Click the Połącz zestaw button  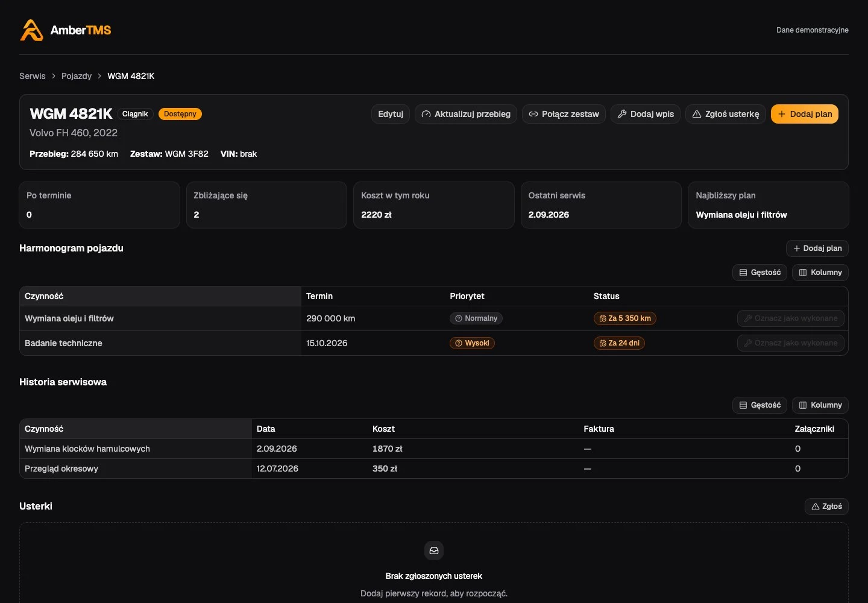tap(564, 114)
